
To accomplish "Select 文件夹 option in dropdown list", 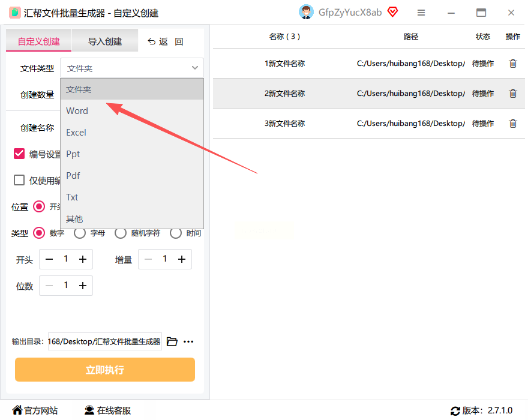I will (131, 89).
